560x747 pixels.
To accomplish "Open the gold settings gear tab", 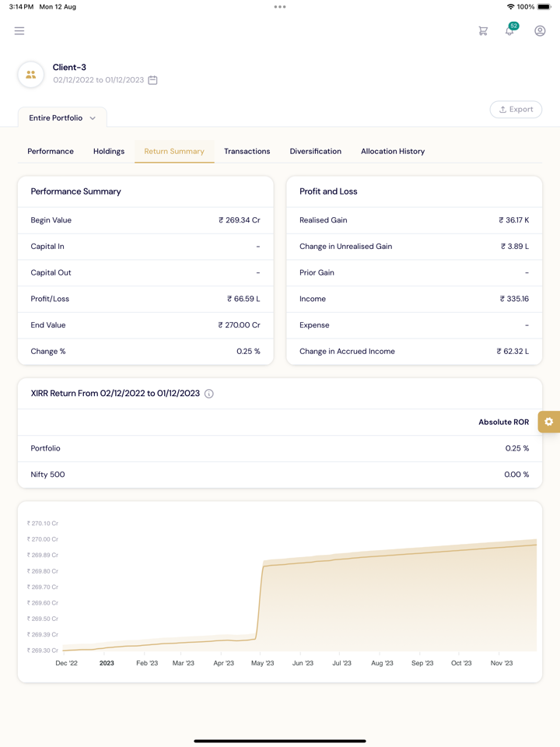I will pos(548,422).
